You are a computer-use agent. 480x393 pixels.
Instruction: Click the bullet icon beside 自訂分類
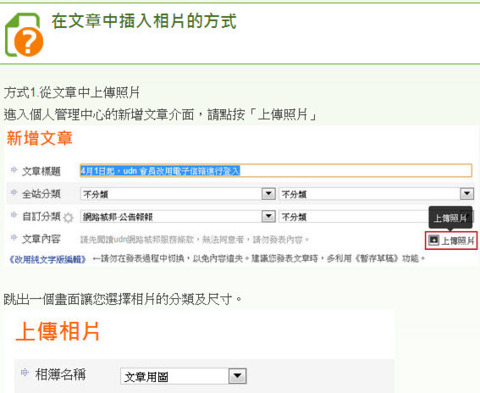click(x=14, y=215)
